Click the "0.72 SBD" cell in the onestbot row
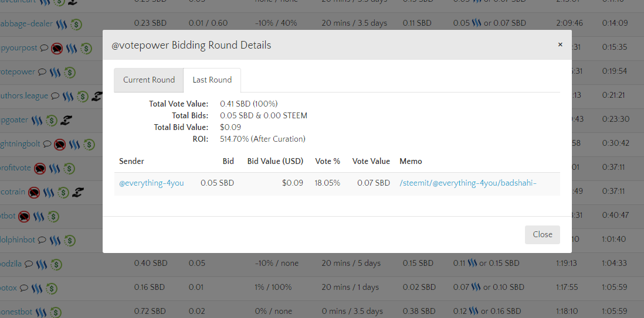The width and height of the screenshot is (644, 318). click(150, 312)
